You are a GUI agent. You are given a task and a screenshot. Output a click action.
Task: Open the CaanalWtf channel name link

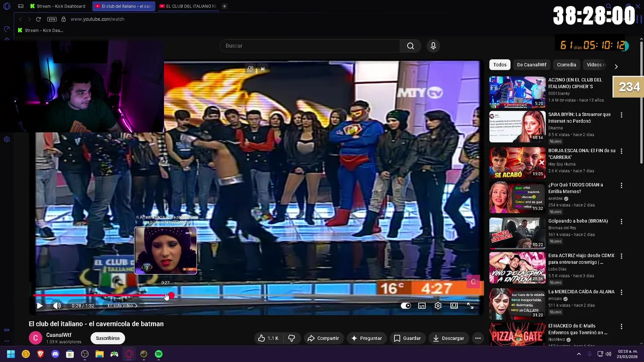(x=59, y=335)
